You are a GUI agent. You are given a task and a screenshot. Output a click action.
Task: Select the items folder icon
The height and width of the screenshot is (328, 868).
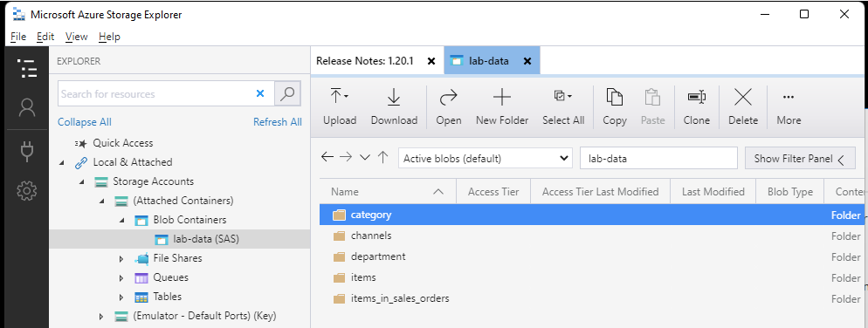click(x=339, y=277)
